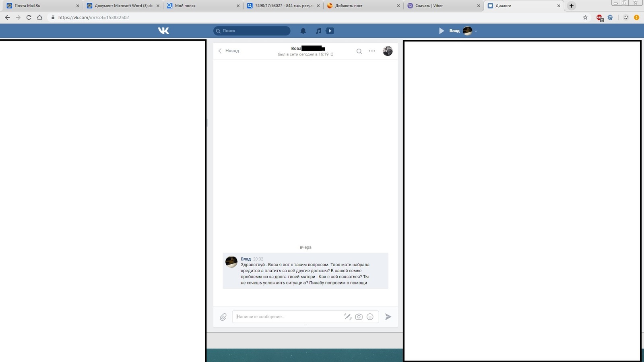644x362 pixels.
Task: Click the video player icon in header
Action: point(330,31)
